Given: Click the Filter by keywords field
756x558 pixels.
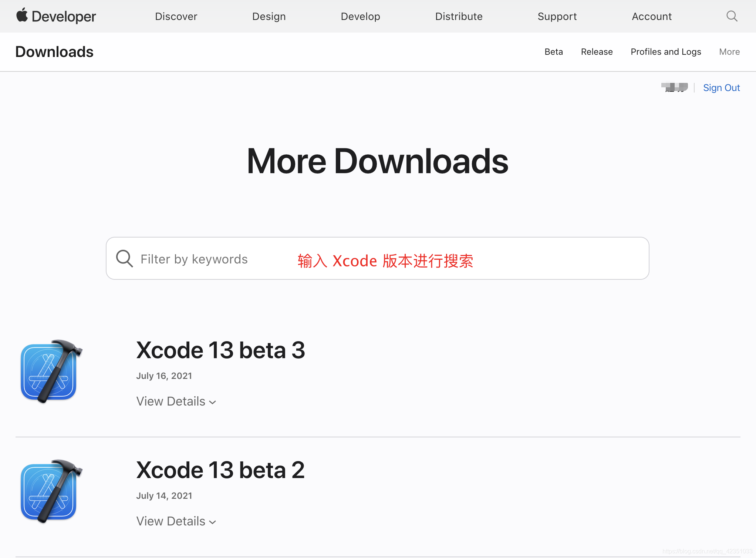Looking at the screenshot, I should (377, 259).
